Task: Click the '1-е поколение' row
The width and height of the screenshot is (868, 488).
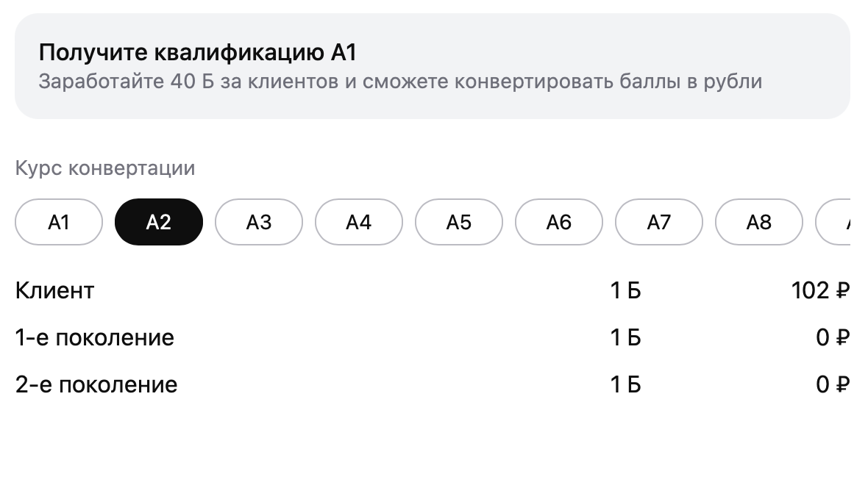Action: tap(95, 337)
